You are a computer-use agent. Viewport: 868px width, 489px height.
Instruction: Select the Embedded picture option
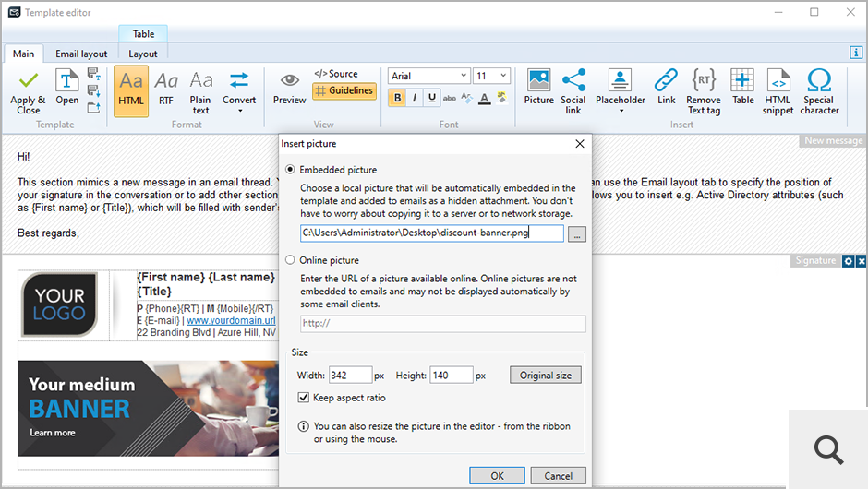pyautogui.click(x=290, y=169)
